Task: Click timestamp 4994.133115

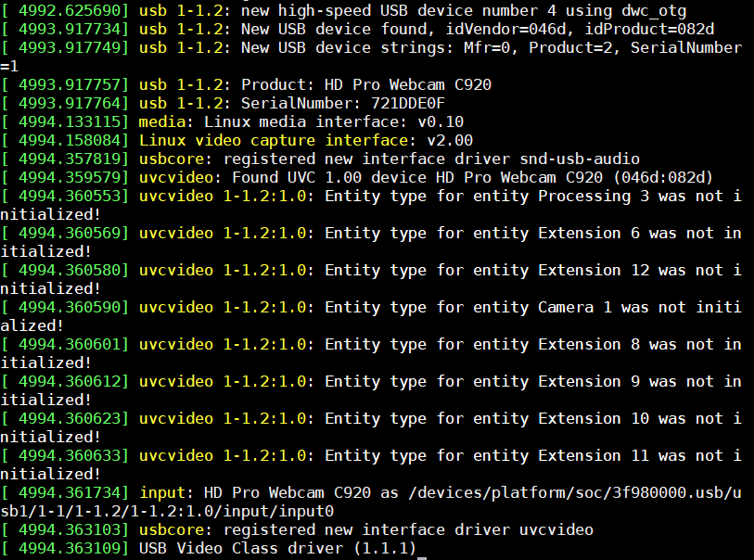Action: tap(70, 122)
